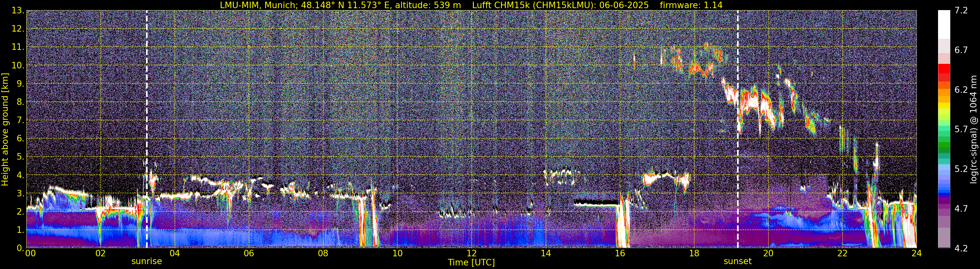
Task: Click the time axis tick label '24'
Action: point(916,253)
